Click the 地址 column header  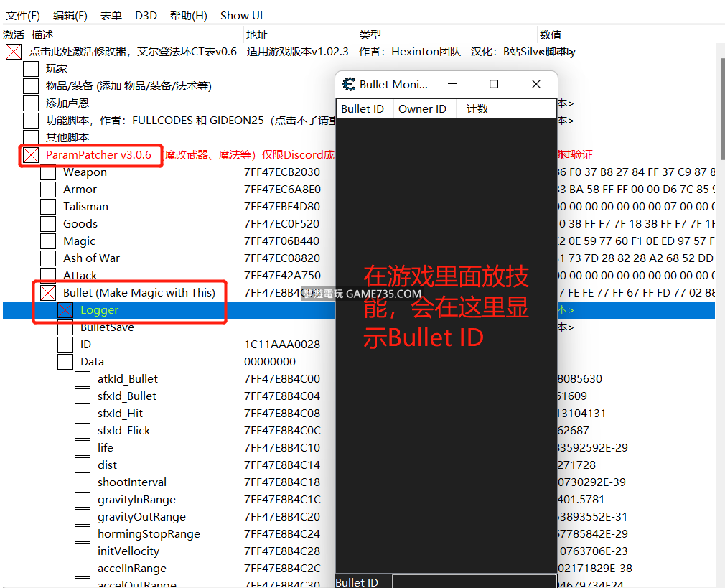pyautogui.click(x=301, y=34)
